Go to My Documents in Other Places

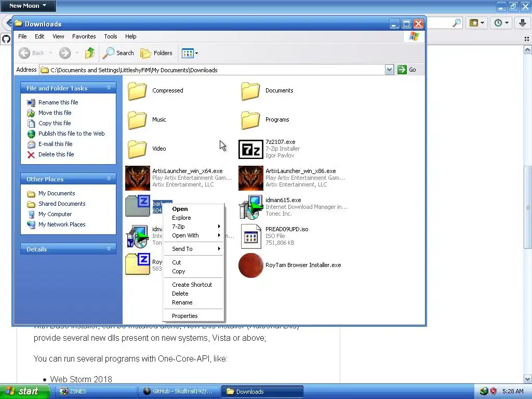click(57, 193)
